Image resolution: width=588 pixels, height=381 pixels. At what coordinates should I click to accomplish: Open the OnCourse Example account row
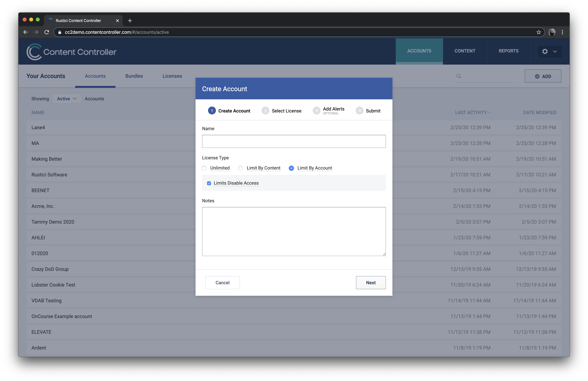click(x=294, y=316)
